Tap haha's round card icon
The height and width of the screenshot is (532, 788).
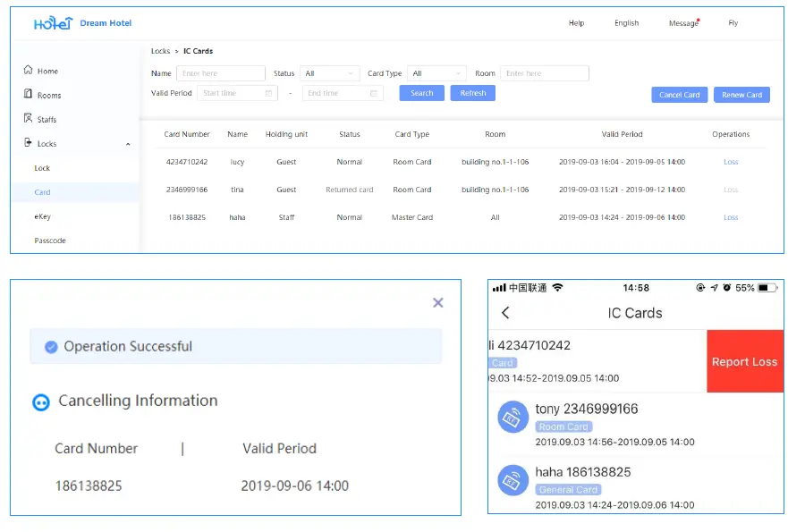[513, 480]
